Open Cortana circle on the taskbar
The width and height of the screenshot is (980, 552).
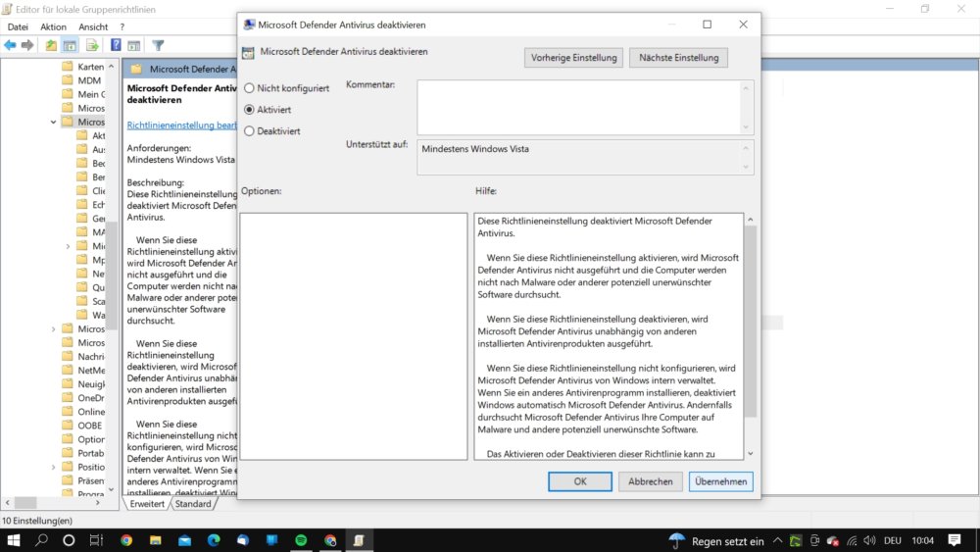click(x=69, y=540)
